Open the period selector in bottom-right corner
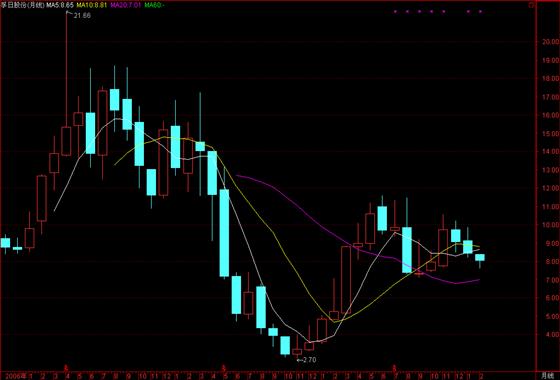Screen dimensions: 560x380 point(548,376)
